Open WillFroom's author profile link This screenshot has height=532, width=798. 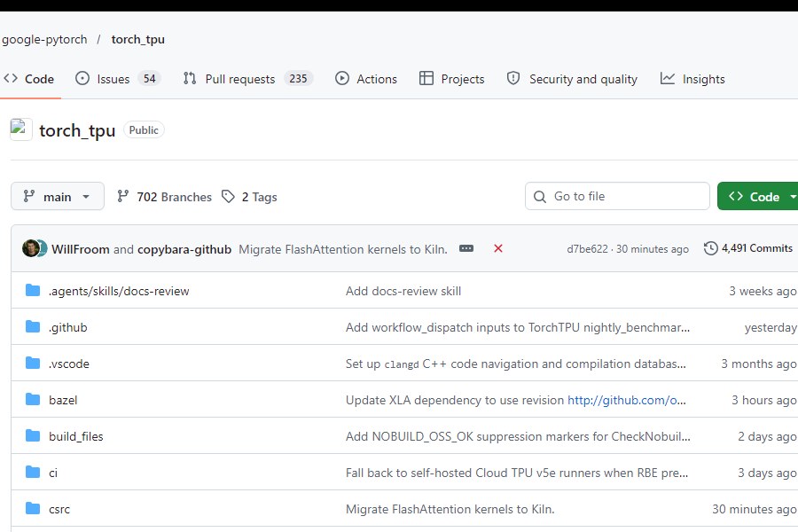(x=81, y=249)
